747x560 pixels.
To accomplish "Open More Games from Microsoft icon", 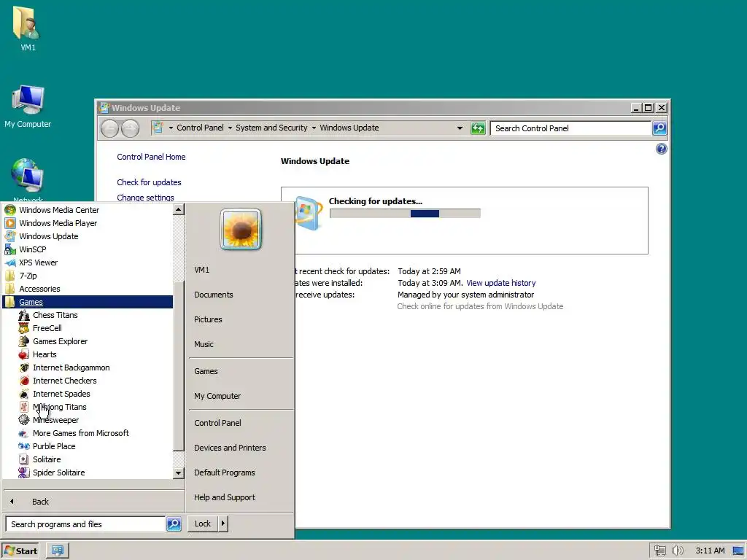I will pos(24,433).
